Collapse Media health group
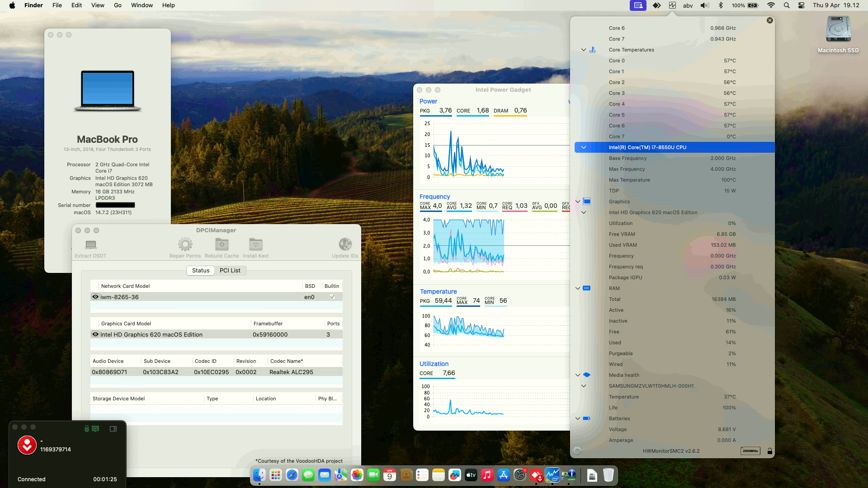Image resolution: width=868 pixels, height=488 pixels. 578,375
